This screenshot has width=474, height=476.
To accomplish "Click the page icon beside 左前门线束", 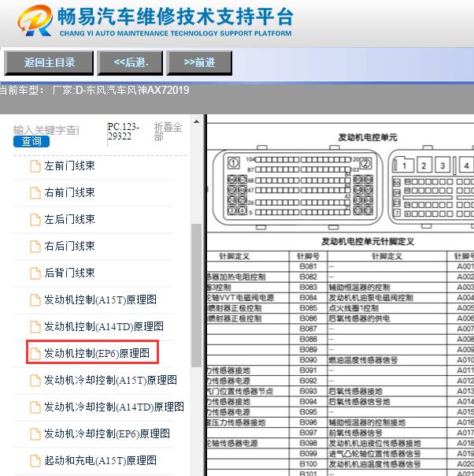I will pyautogui.click(x=35, y=166).
